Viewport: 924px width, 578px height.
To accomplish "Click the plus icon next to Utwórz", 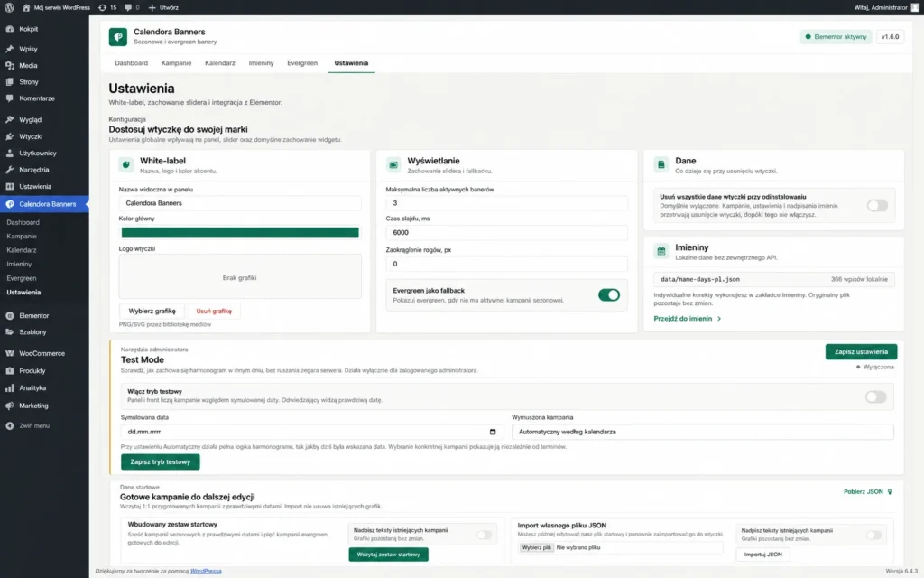I will tap(152, 7).
